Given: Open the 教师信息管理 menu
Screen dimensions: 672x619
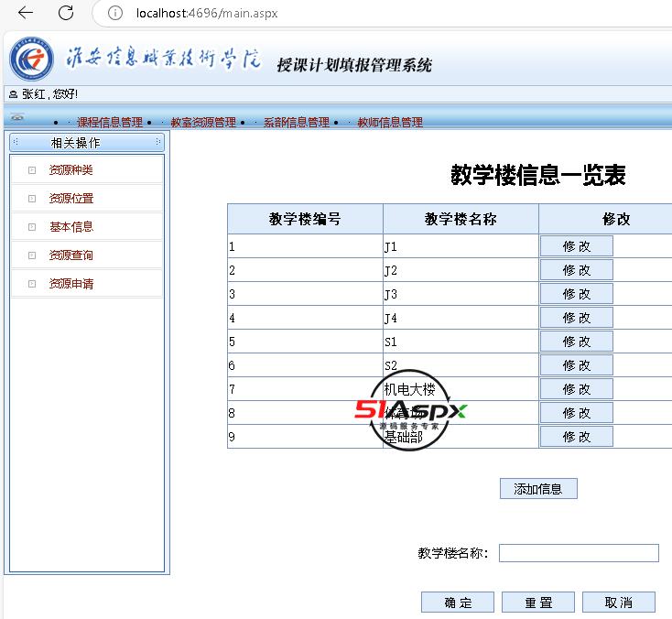Looking at the screenshot, I should (389, 122).
